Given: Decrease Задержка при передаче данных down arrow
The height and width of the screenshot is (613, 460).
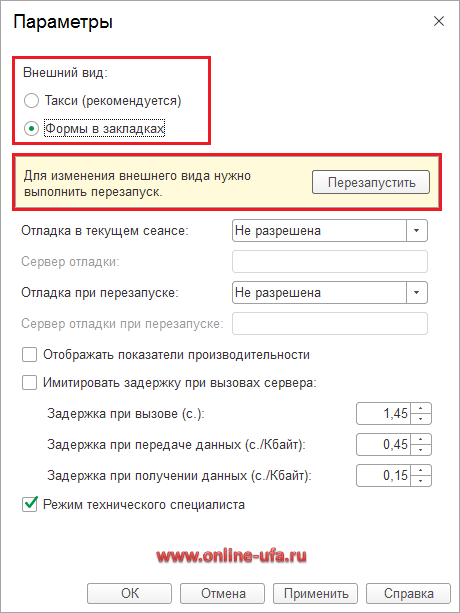Looking at the screenshot, I should [x=421, y=450].
